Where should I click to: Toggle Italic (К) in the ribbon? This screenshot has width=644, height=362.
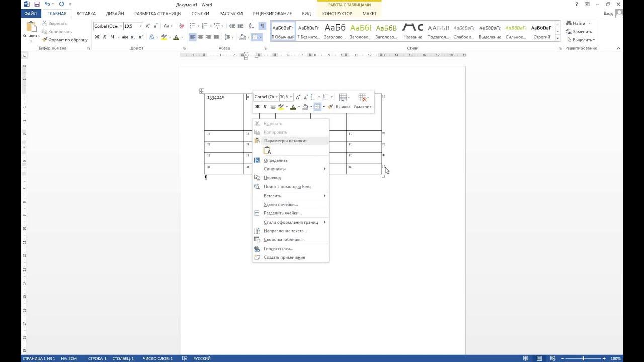[105, 37]
